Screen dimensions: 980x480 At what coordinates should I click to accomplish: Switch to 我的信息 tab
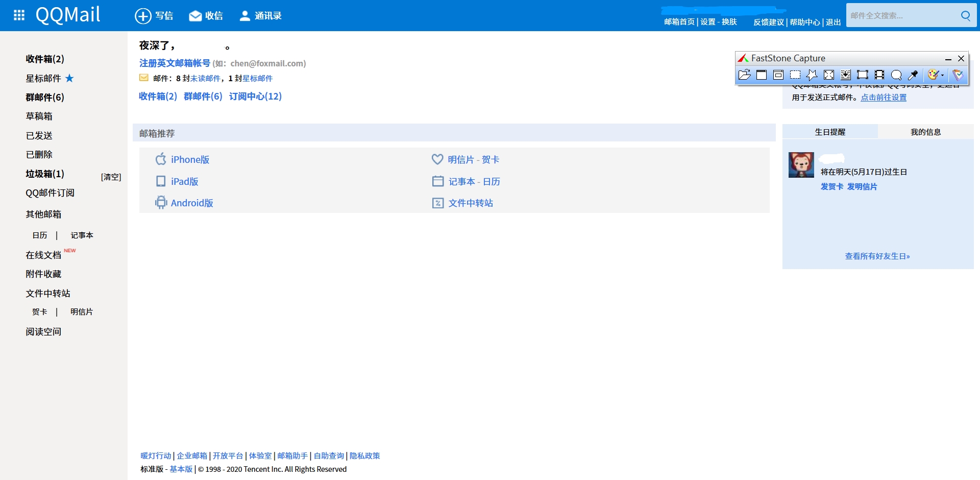926,132
